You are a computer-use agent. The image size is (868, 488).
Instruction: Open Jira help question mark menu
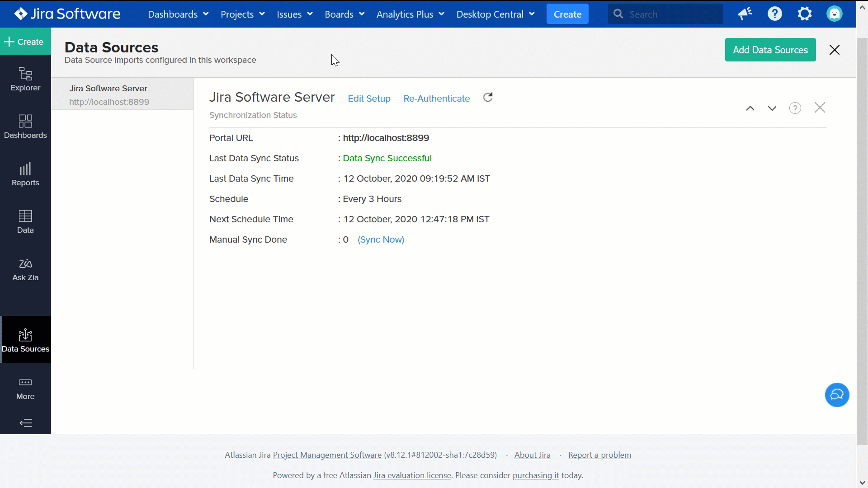coord(774,14)
